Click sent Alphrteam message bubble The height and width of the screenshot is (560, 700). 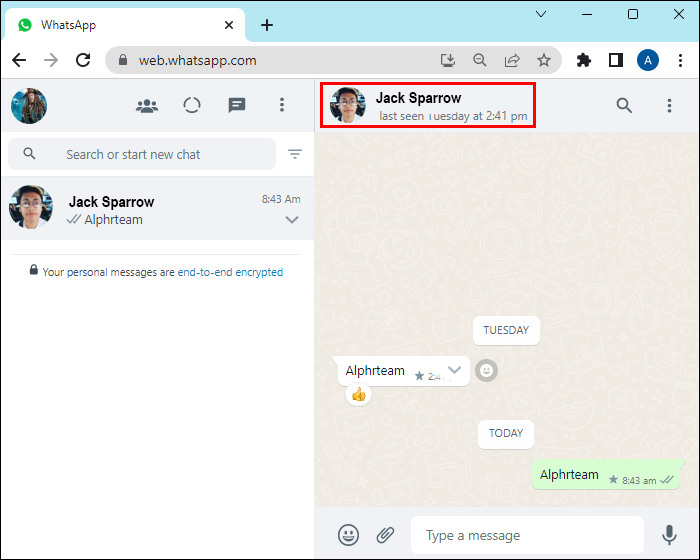(607, 475)
